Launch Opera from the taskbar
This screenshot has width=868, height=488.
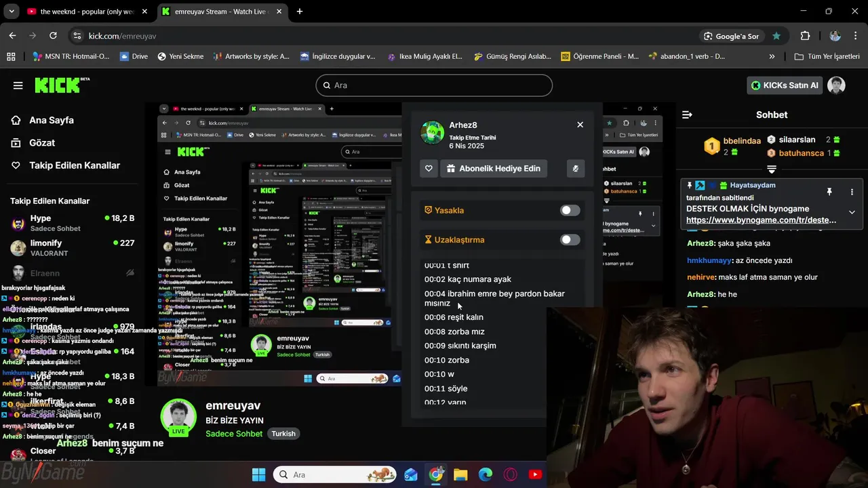point(510,474)
